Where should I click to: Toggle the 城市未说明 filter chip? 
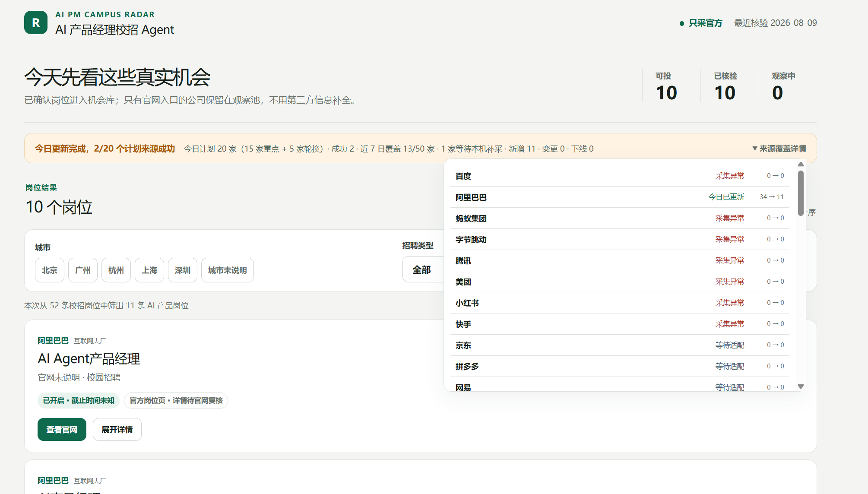point(228,270)
